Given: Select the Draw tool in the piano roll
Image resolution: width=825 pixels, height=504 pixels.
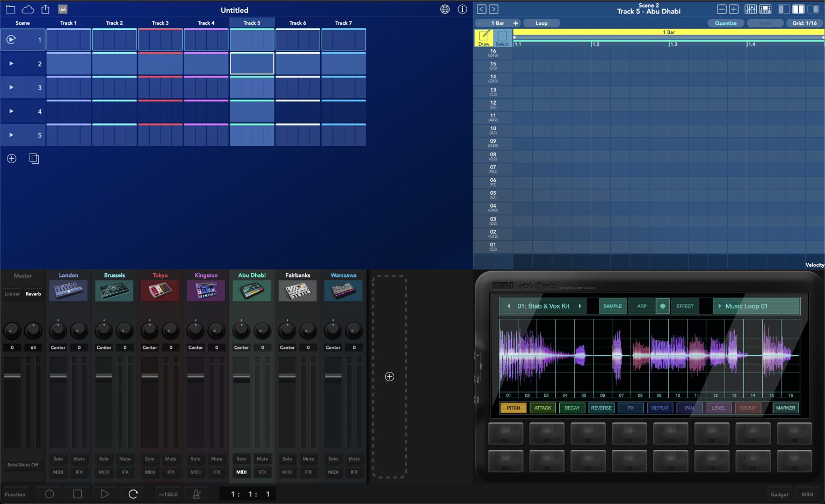Looking at the screenshot, I should (483, 38).
